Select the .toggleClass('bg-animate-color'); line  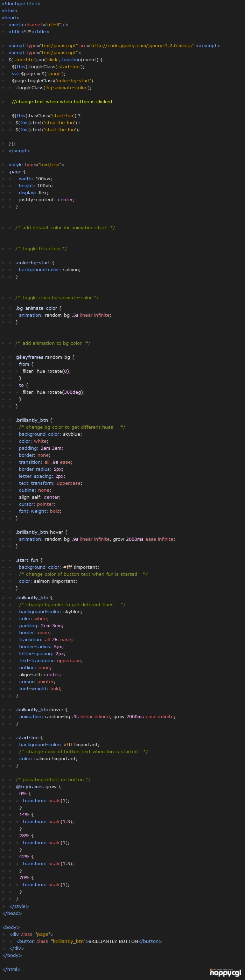point(53,88)
